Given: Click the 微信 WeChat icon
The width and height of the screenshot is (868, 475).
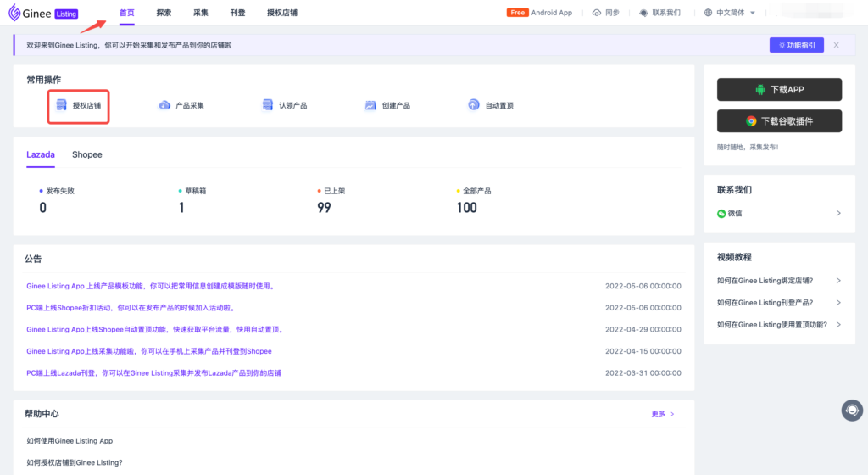Looking at the screenshot, I should (x=721, y=214).
